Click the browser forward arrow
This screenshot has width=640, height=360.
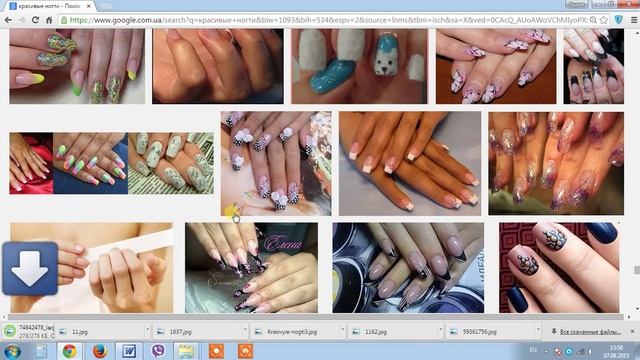[x=21, y=20]
